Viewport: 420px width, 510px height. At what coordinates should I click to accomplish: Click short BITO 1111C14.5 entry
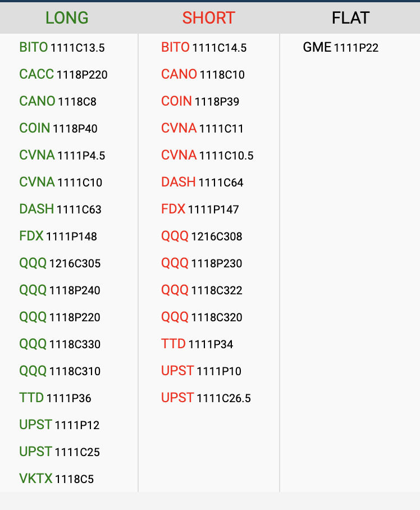pos(204,48)
